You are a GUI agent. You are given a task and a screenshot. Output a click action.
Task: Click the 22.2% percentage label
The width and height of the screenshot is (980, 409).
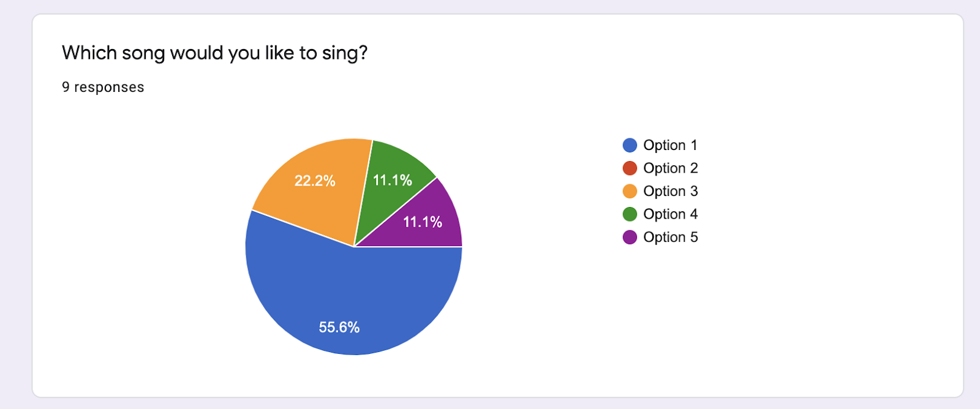click(315, 181)
